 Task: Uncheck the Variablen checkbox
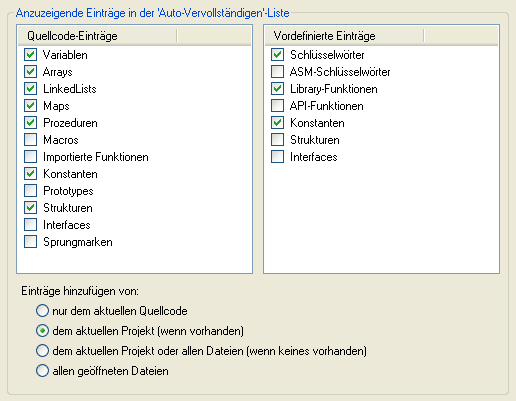(30, 55)
